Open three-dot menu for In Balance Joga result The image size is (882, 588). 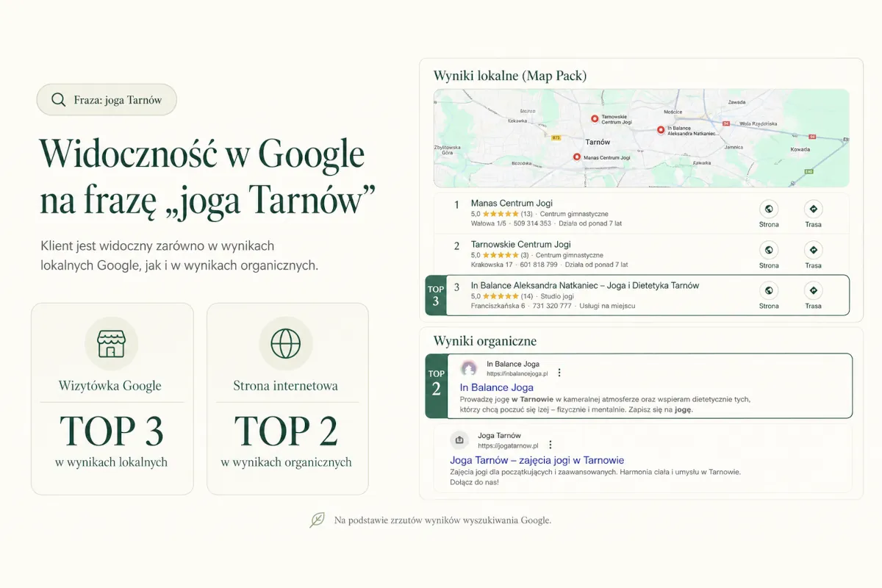559,373
